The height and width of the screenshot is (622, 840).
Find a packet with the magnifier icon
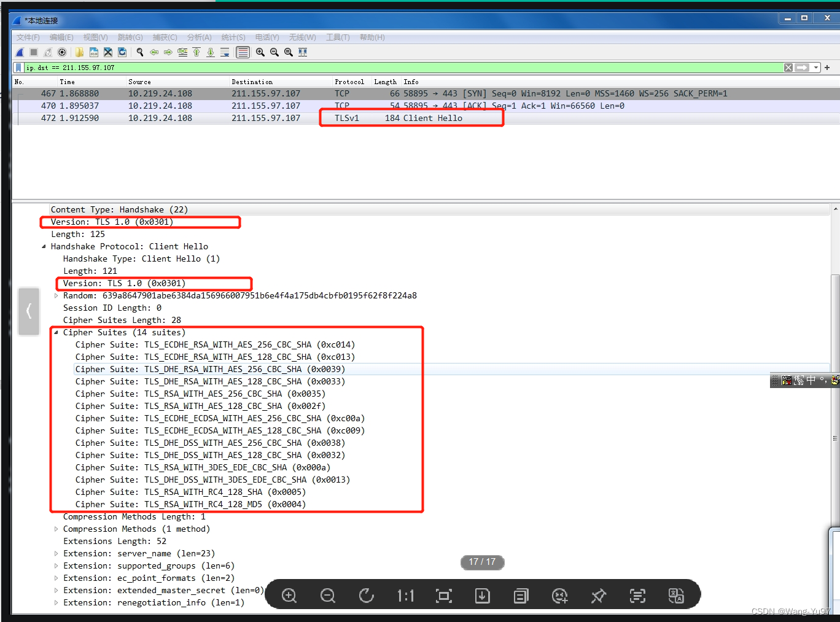(140, 52)
